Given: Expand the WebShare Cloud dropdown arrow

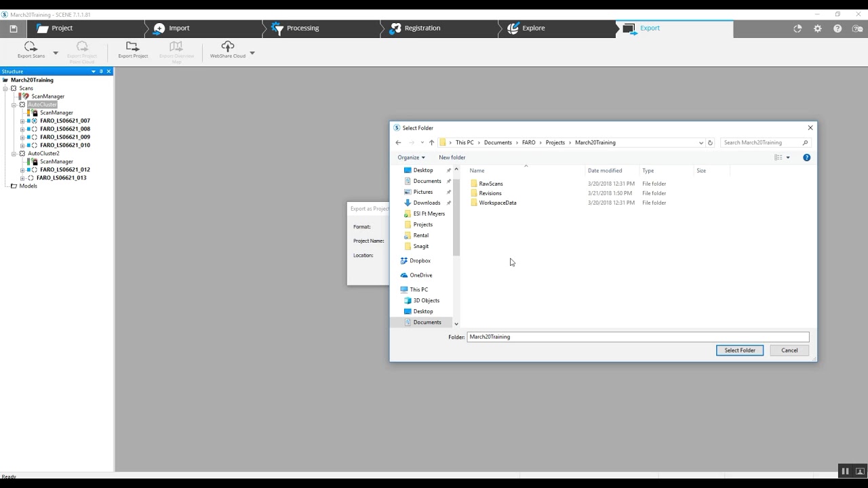Looking at the screenshot, I should (x=252, y=53).
